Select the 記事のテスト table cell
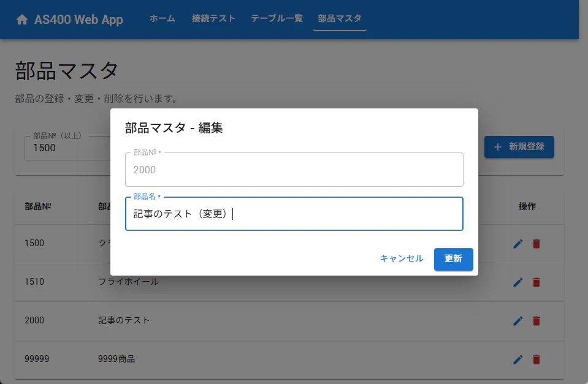Viewport: 588px width, 384px height. click(x=124, y=320)
